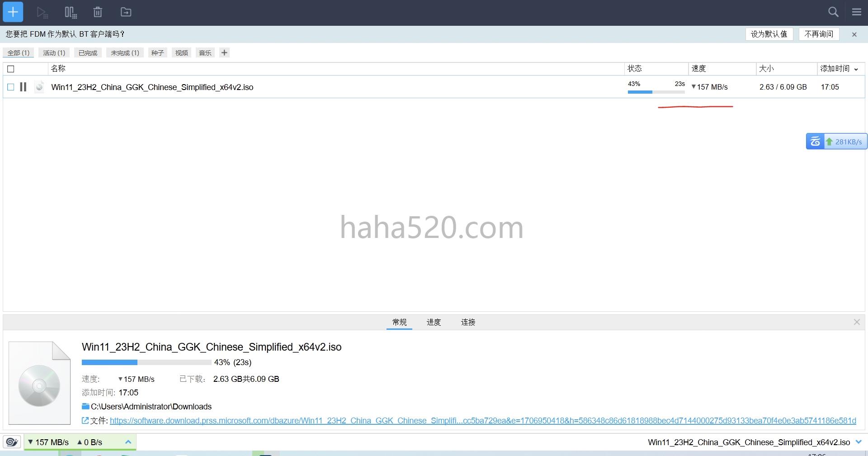
Task: Click 不再询问 button
Action: coord(819,34)
